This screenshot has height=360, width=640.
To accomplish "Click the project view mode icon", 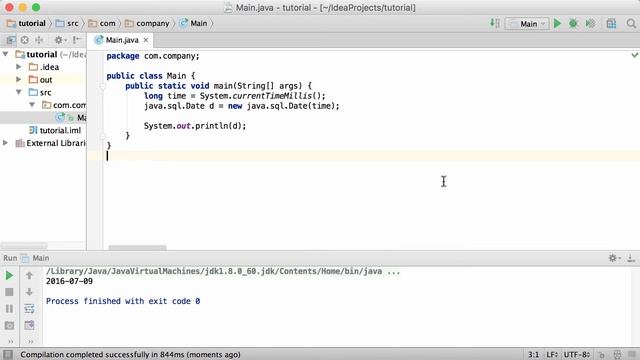I will tap(11, 40).
